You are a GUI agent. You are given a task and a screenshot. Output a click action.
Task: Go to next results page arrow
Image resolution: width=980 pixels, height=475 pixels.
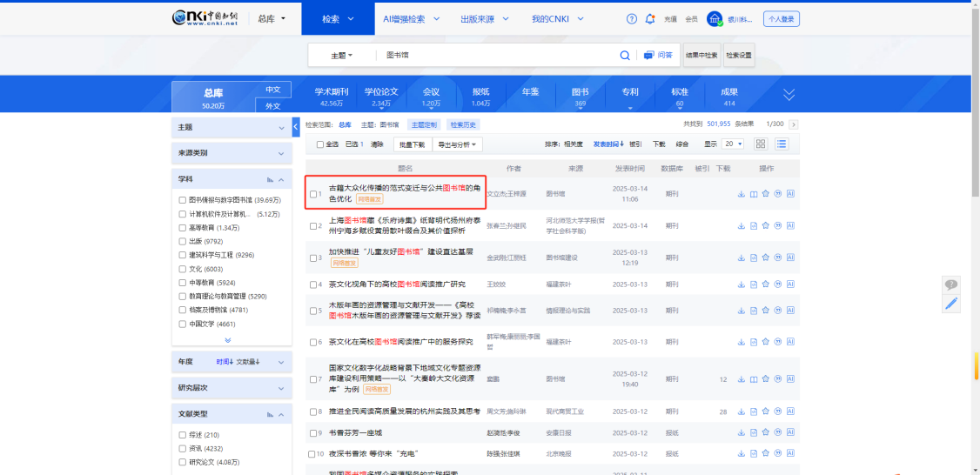[x=794, y=124]
